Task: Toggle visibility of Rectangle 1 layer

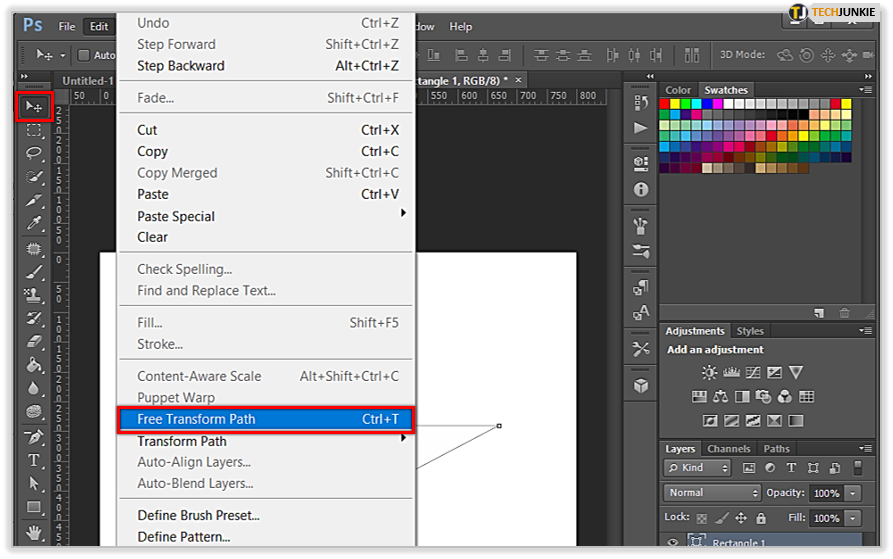Action: pyautogui.click(x=673, y=542)
